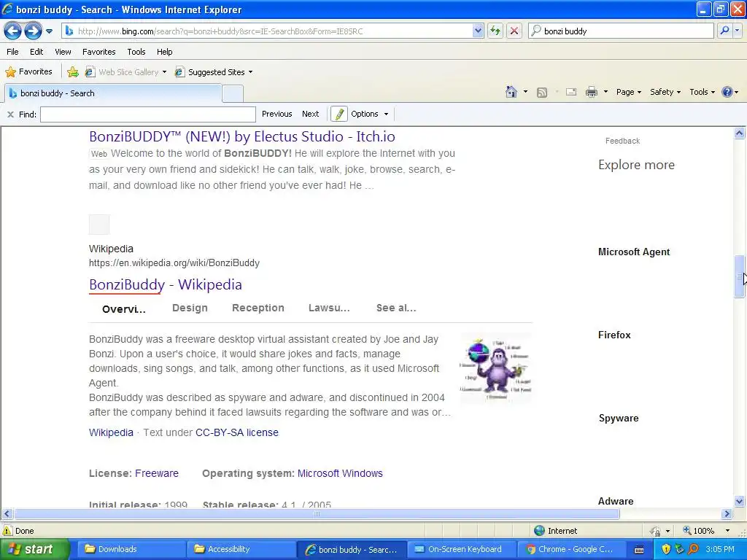Screen dimensions: 747x560
Task: Open the Safety command menu
Action: [665, 92]
